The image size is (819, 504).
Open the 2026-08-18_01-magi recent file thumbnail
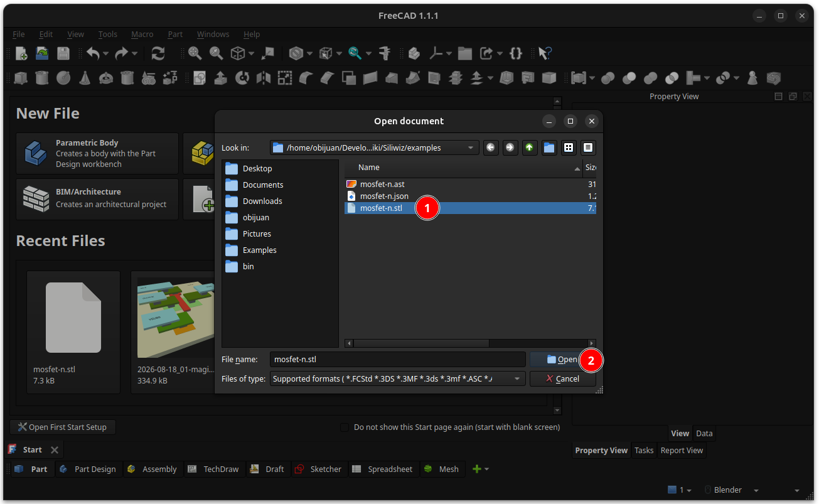pyautogui.click(x=173, y=332)
